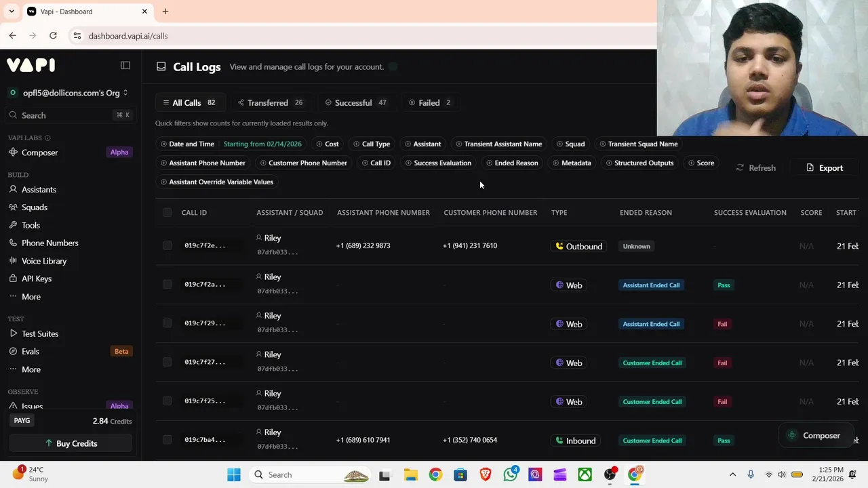Collapse the sidebar with the panel icon
The image size is (868, 488).
125,65
